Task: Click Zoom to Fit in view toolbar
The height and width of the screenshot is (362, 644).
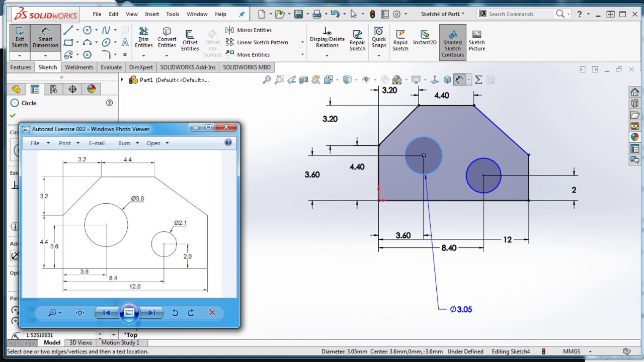Action: [x=267, y=79]
